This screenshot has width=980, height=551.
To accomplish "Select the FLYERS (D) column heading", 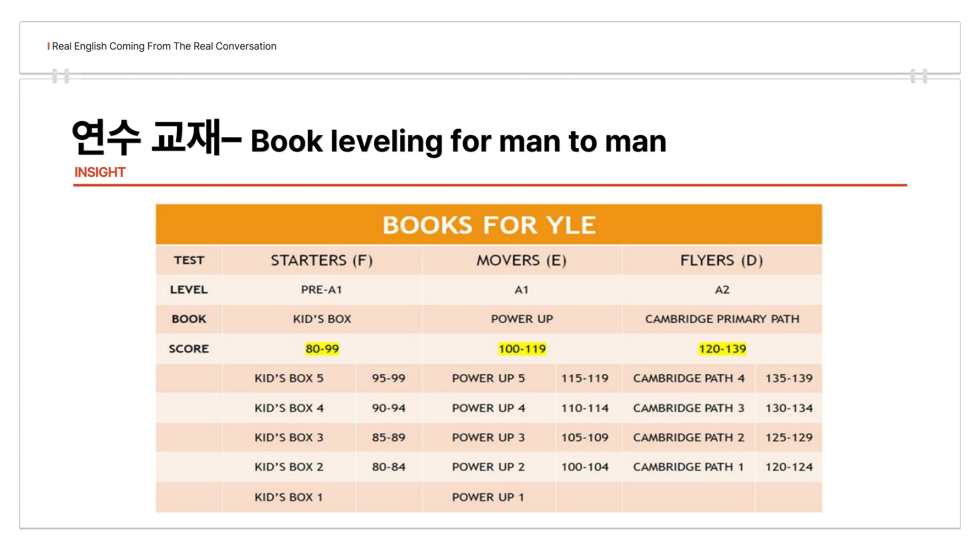I will [721, 260].
